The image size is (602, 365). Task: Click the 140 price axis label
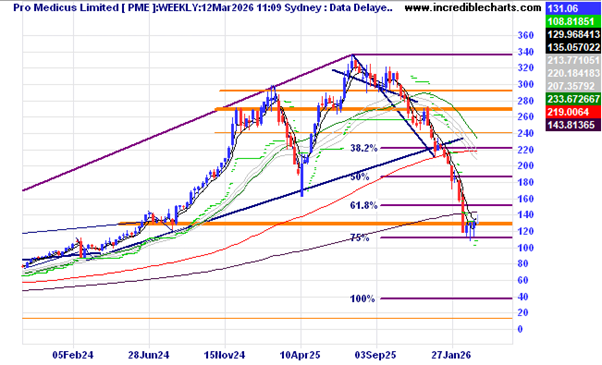click(526, 215)
